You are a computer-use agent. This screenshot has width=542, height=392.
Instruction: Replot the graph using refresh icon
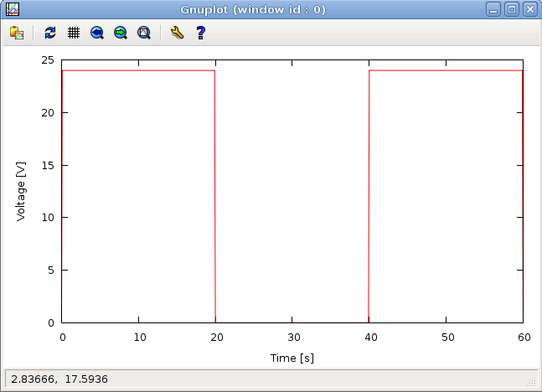(x=50, y=33)
